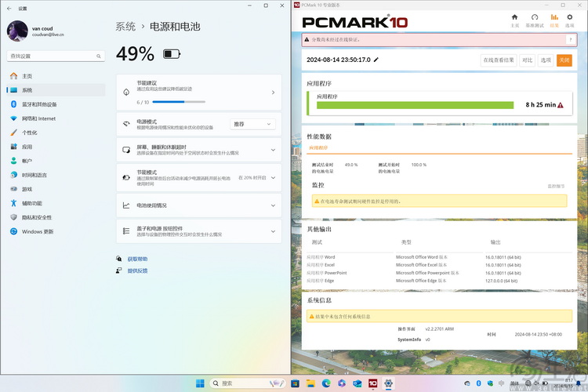
Task: Open the 节能建议 card chevron
Action: (273, 93)
